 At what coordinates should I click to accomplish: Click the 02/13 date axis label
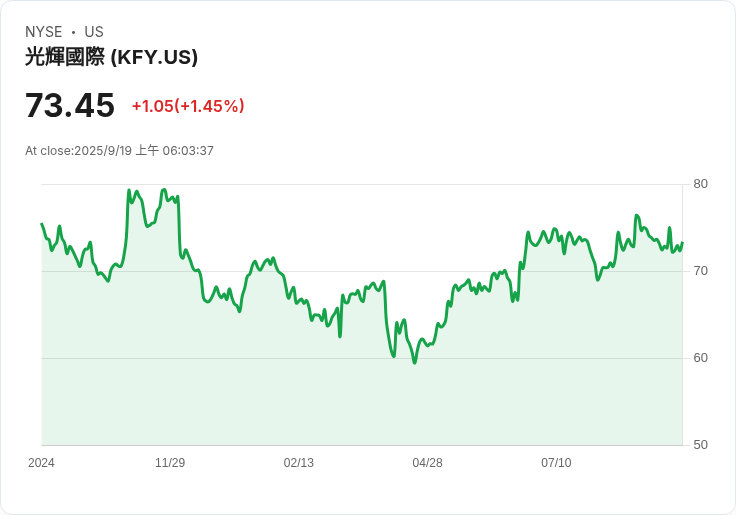(299, 463)
